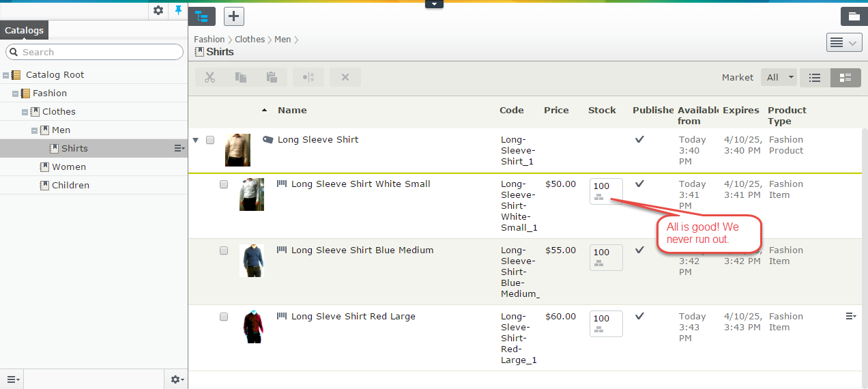Image resolution: width=868 pixels, height=389 pixels.
Task: Click the Copy toolbar icon
Action: 241,77
